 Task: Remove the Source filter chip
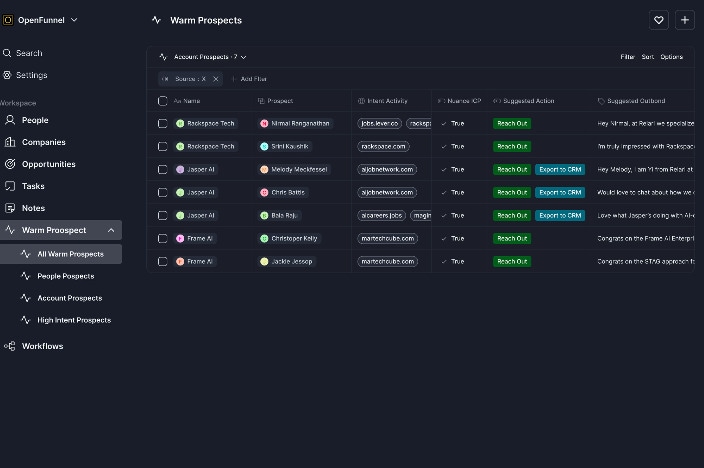(215, 79)
